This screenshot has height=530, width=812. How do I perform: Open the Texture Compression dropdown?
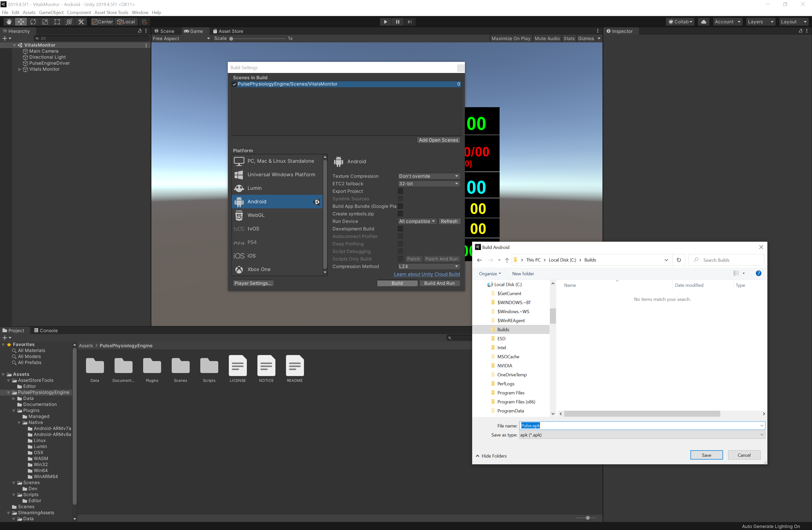click(428, 176)
